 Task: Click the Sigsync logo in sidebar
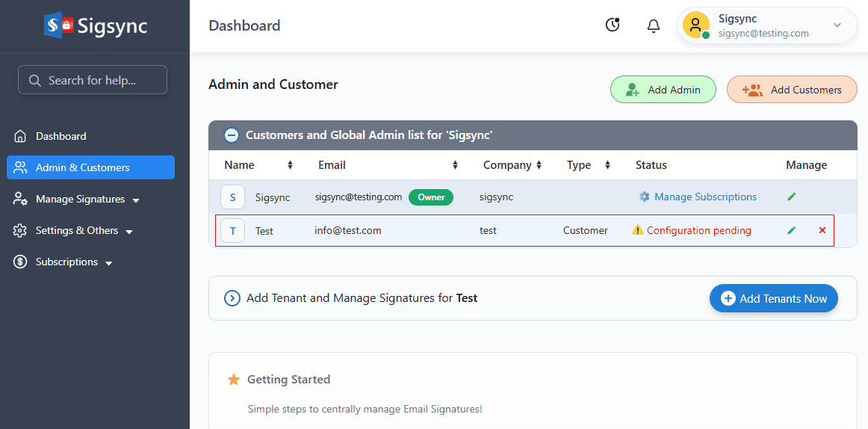[95, 26]
